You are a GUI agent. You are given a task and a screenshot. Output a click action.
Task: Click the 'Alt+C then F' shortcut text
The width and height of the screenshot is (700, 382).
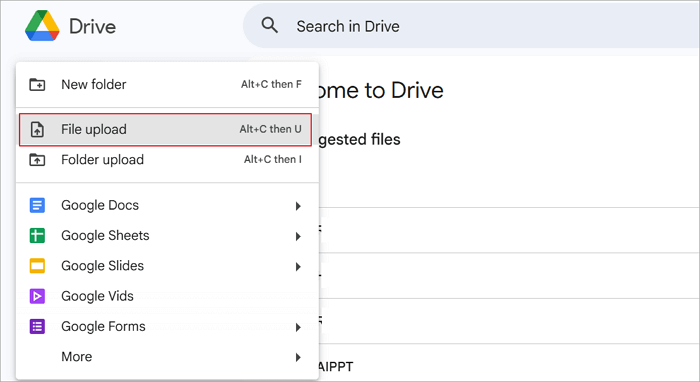click(271, 84)
